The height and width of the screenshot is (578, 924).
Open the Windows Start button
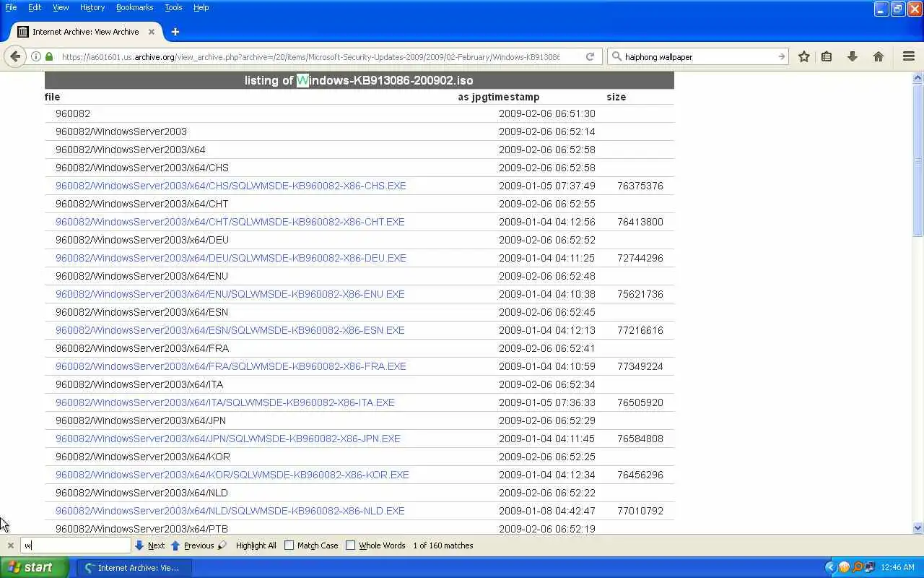[34, 567]
